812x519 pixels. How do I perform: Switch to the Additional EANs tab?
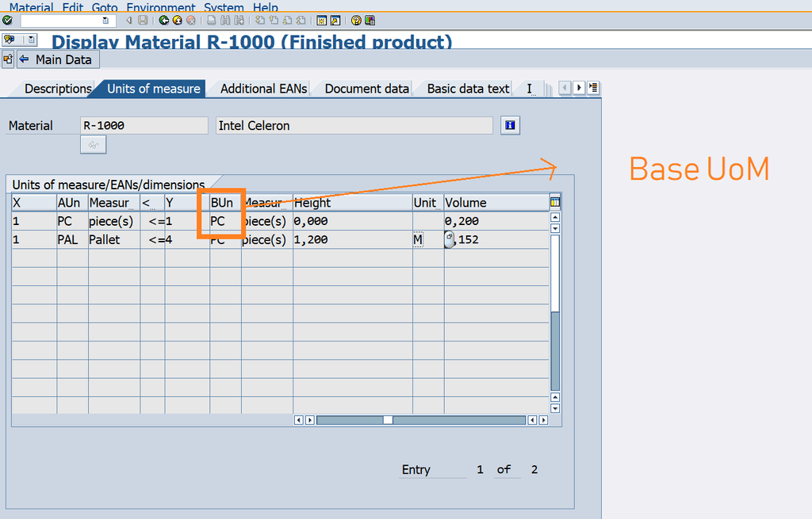tap(262, 88)
